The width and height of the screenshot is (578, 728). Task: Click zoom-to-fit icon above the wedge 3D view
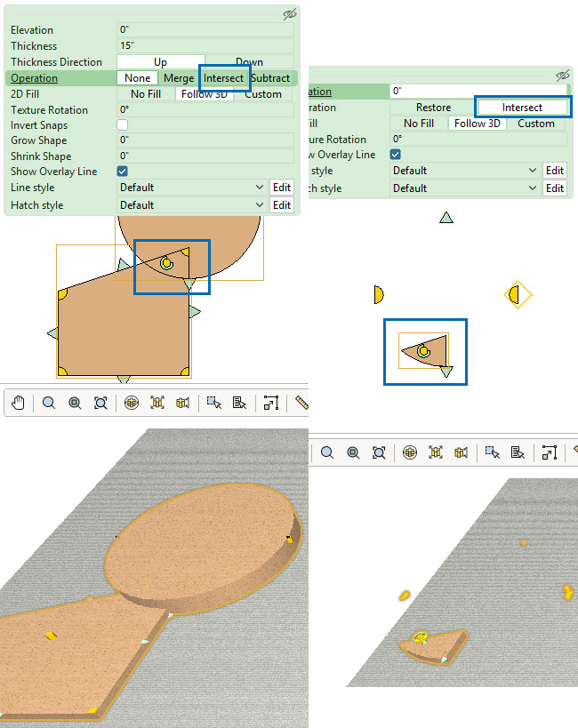[x=379, y=452]
